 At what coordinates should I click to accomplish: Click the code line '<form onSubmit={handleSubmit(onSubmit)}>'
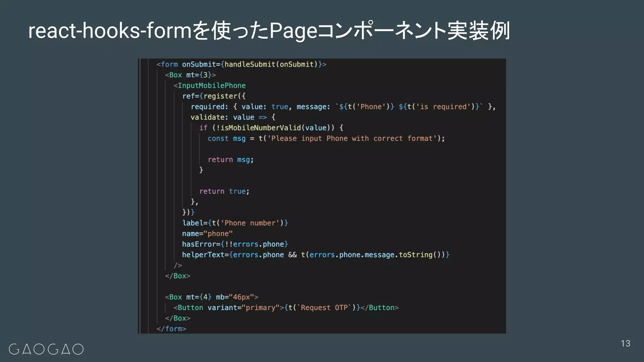click(x=241, y=64)
